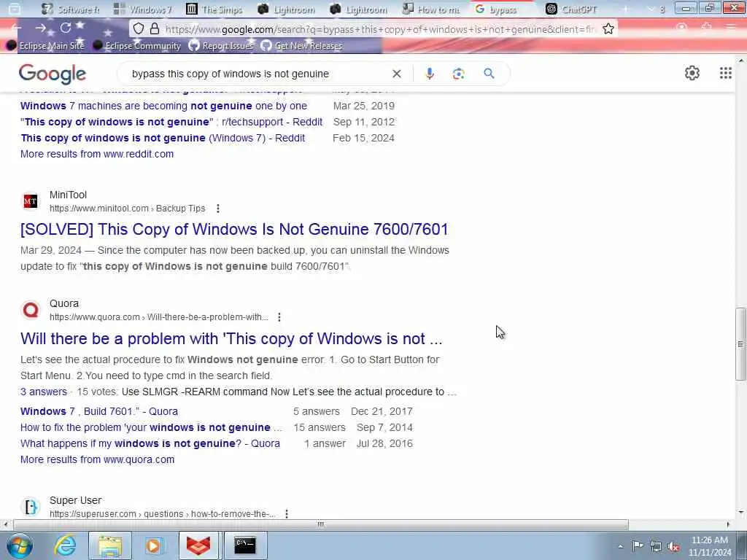The width and height of the screenshot is (747, 560).
Task: Open the network icon in tray
Action: click(x=656, y=546)
